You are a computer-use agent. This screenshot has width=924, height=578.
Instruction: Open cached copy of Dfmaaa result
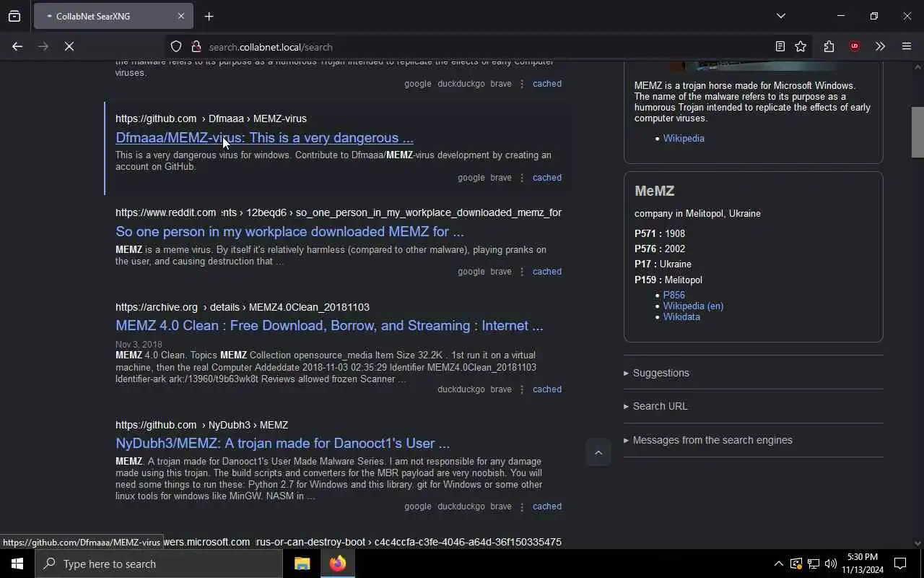pyautogui.click(x=546, y=178)
